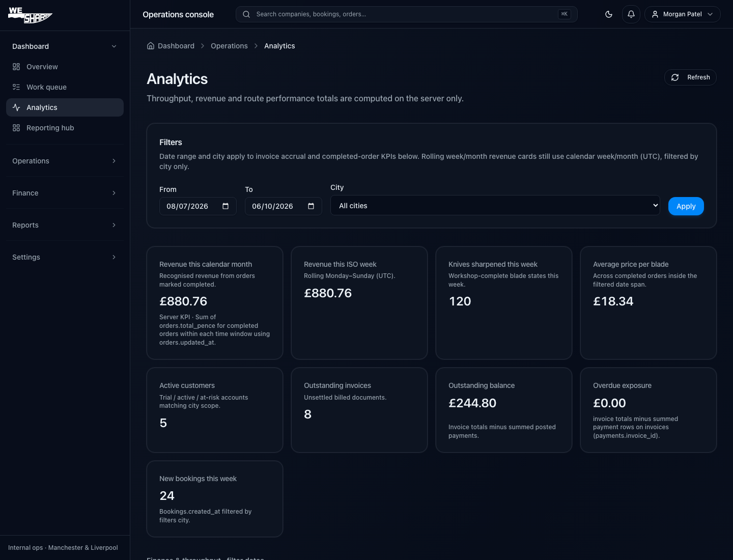Open notifications bell

(631, 14)
